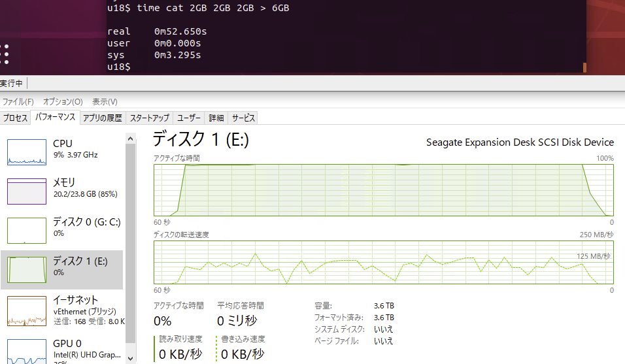Click the sidebar scrollbar down arrow
The height and width of the screenshot is (364, 625).
(x=130, y=358)
